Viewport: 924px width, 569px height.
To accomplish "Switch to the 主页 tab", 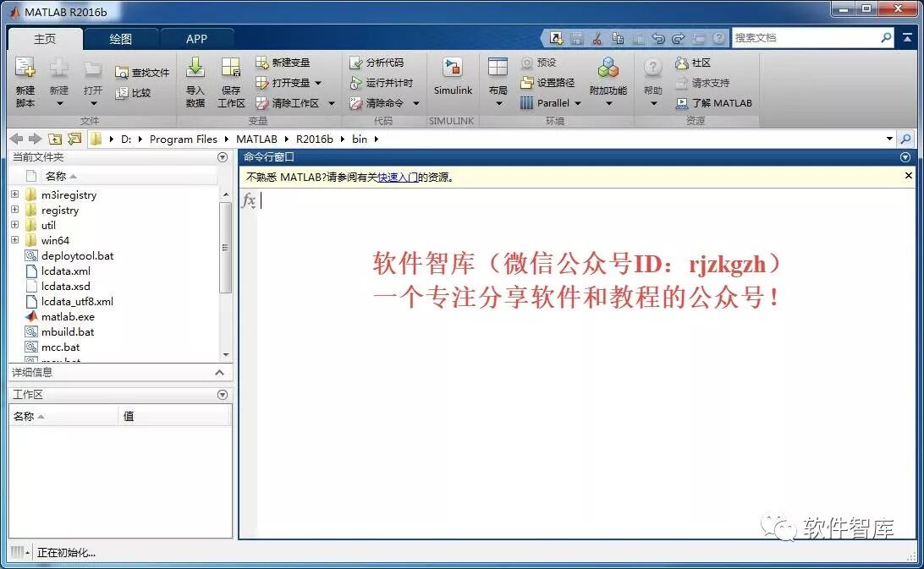I will coord(45,39).
